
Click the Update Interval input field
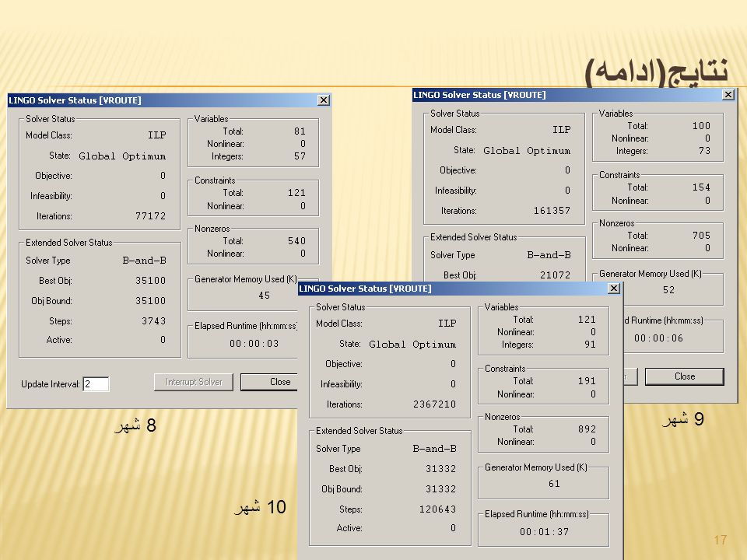[x=96, y=383]
